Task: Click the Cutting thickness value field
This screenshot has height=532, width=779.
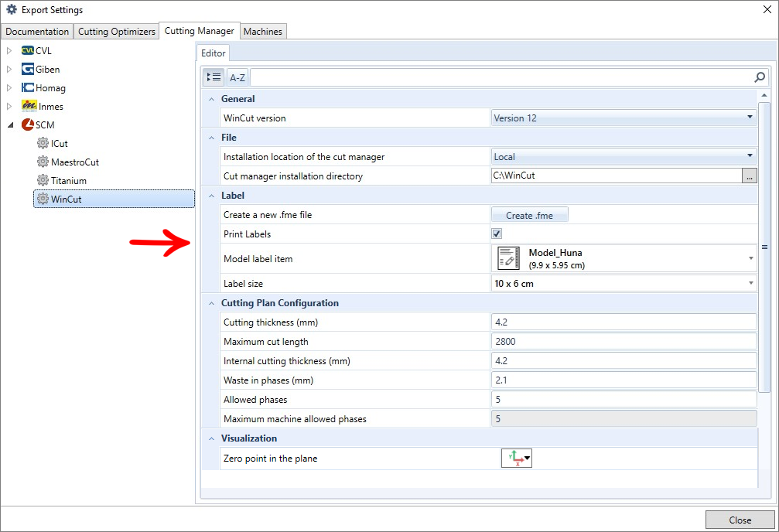Action: [624, 322]
